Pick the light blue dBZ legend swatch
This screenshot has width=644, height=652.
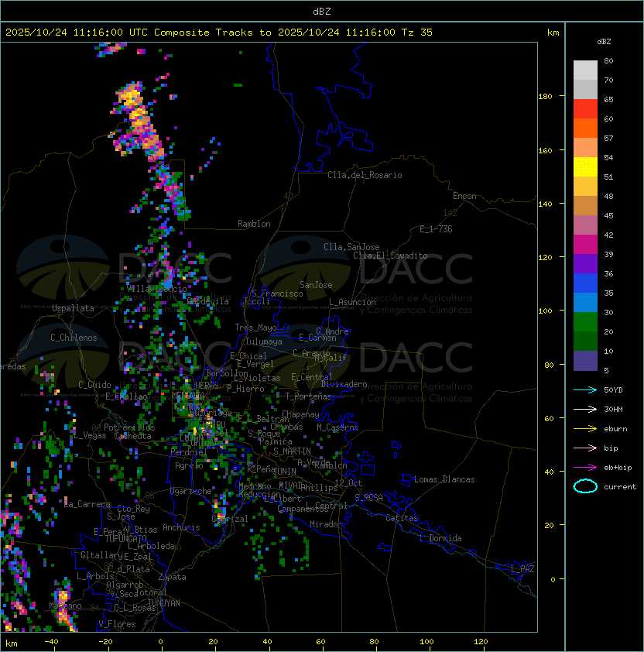[585, 302]
